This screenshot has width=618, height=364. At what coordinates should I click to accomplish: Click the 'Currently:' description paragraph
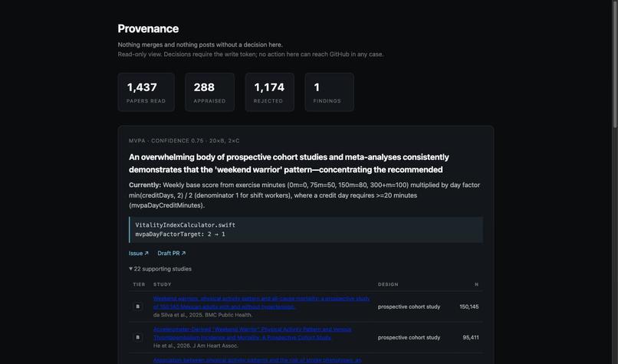click(304, 195)
